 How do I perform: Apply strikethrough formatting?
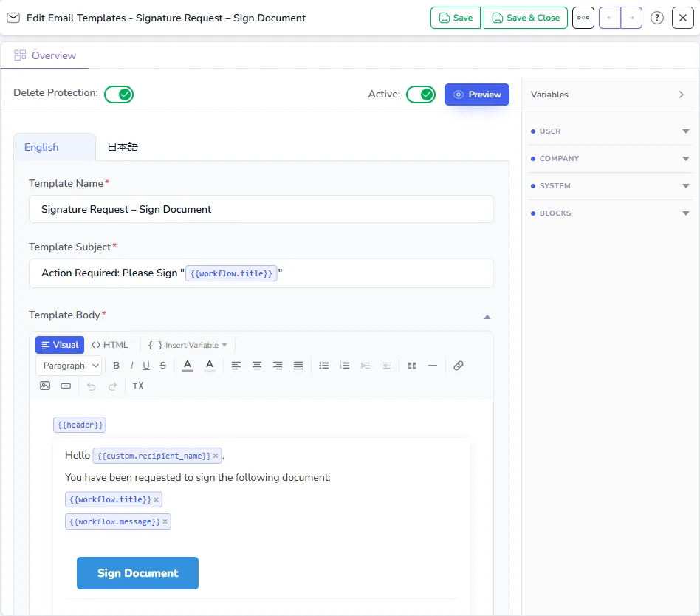coord(163,366)
